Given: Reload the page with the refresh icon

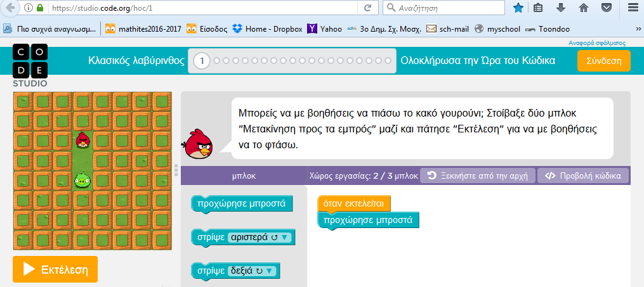Looking at the screenshot, I should point(367,8).
